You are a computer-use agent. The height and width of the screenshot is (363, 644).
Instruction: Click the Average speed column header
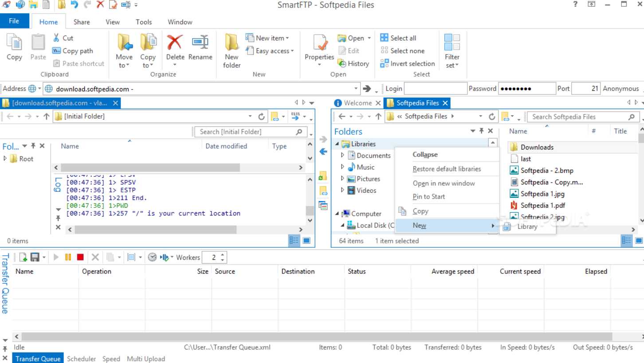[x=452, y=271]
